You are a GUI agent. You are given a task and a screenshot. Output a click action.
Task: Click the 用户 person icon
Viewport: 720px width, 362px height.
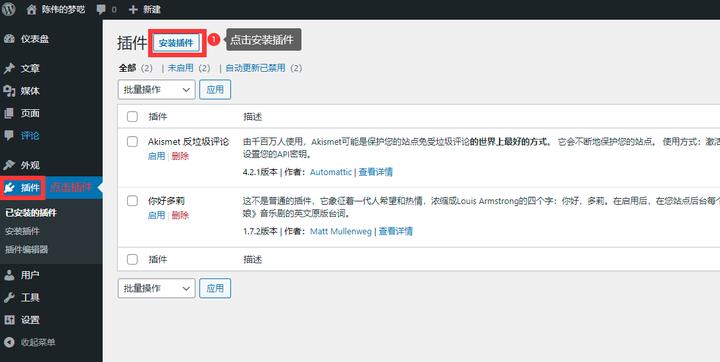point(9,275)
